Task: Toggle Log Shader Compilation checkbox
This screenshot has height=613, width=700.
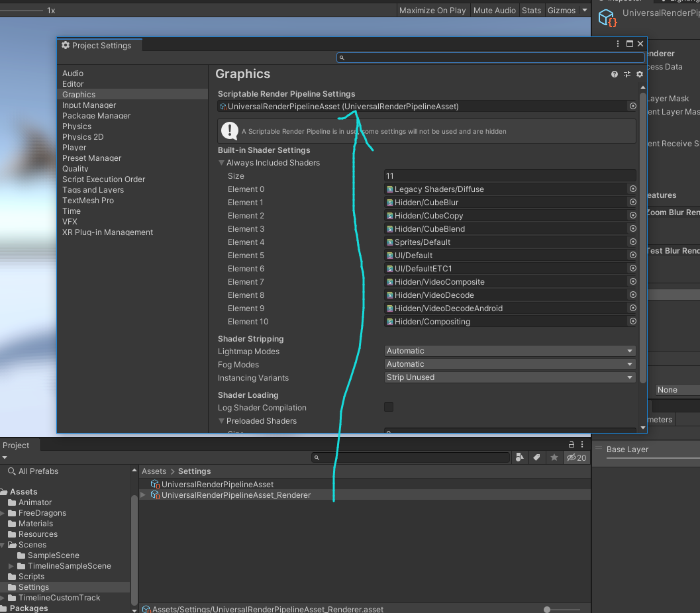Action: [389, 408]
